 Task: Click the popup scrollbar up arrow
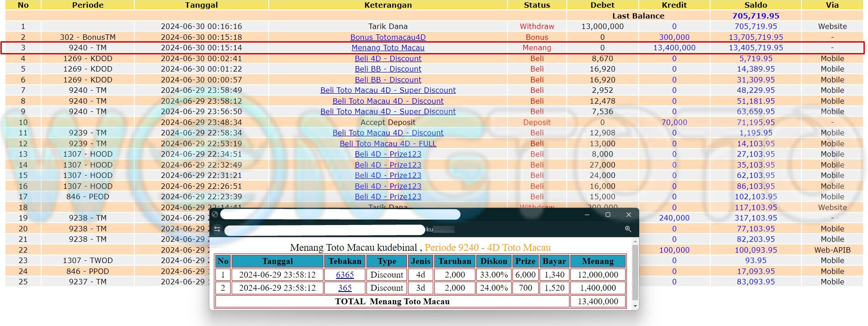pyautogui.click(x=635, y=242)
